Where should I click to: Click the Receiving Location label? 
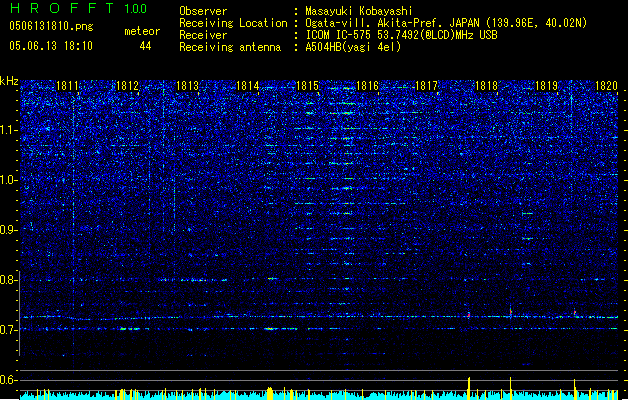coord(233,23)
